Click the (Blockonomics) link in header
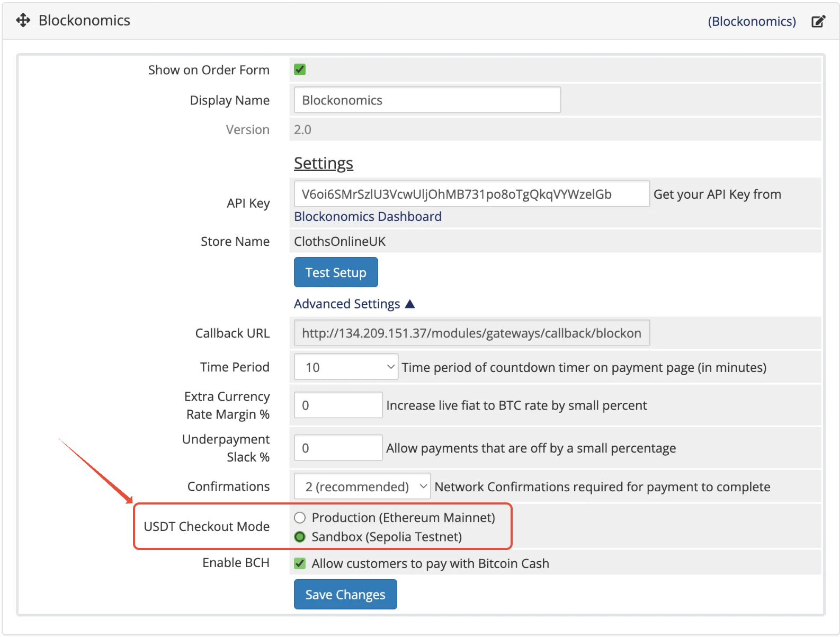 click(752, 21)
